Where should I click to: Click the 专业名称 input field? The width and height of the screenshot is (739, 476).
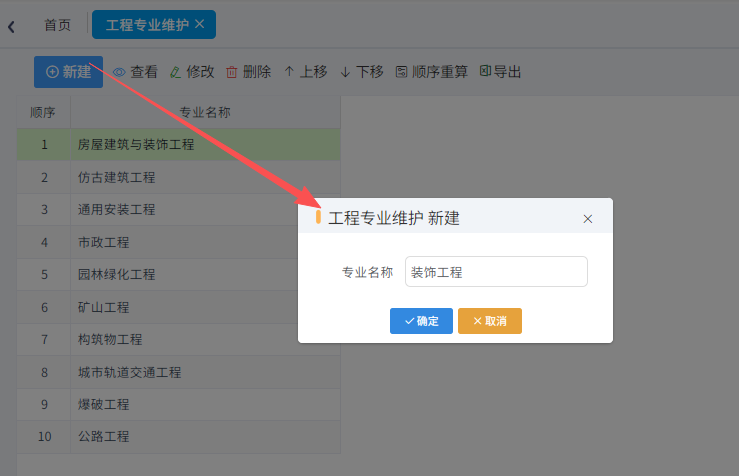point(496,271)
